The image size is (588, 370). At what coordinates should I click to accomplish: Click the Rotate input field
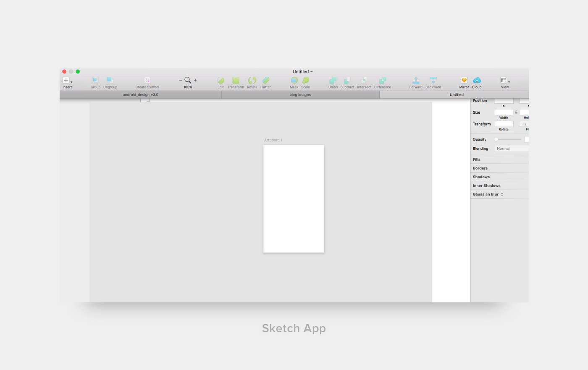click(504, 124)
